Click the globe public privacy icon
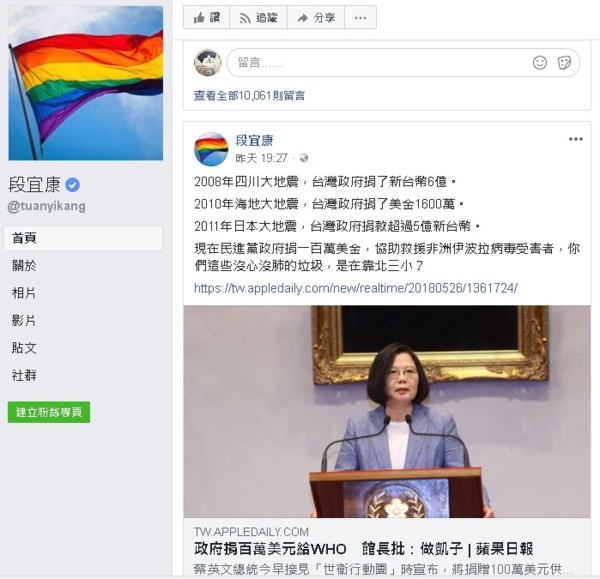 [304, 158]
